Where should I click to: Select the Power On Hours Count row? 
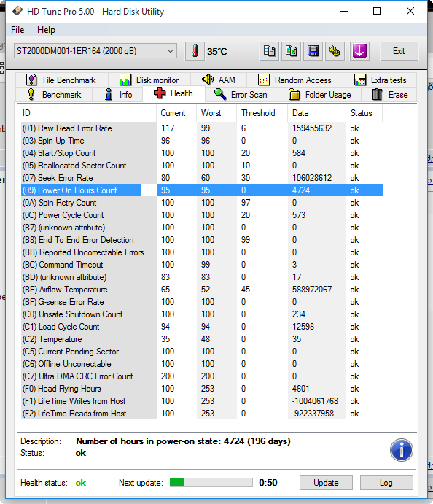pyautogui.click(x=202, y=190)
